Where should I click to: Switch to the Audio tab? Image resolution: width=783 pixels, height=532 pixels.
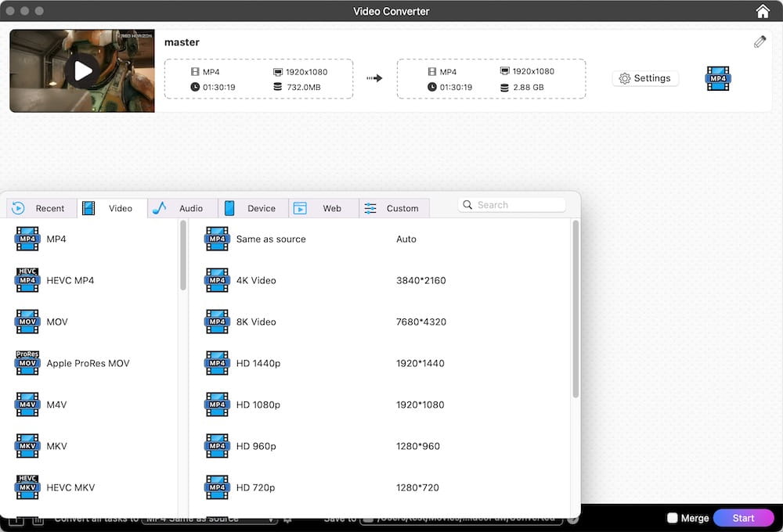point(182,208)
